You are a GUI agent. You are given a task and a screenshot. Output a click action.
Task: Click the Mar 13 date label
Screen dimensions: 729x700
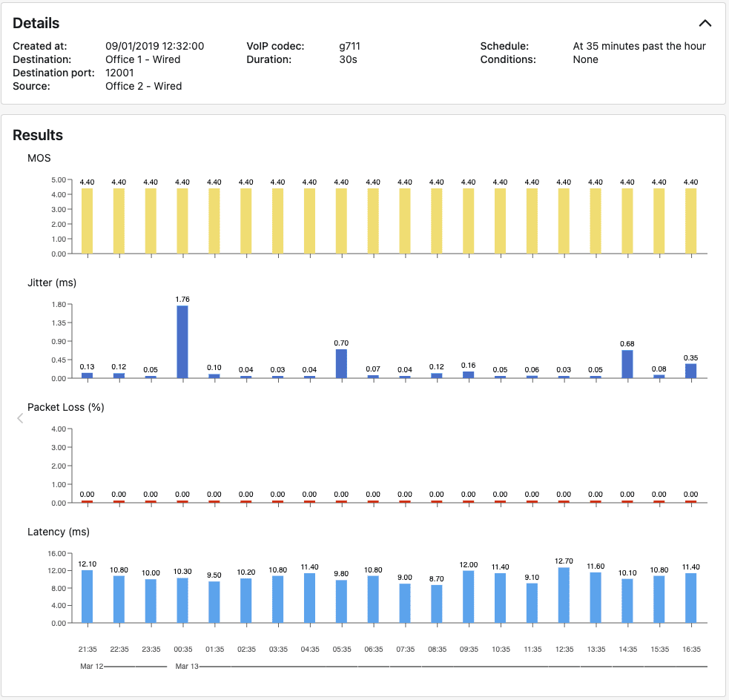(185, 666)
